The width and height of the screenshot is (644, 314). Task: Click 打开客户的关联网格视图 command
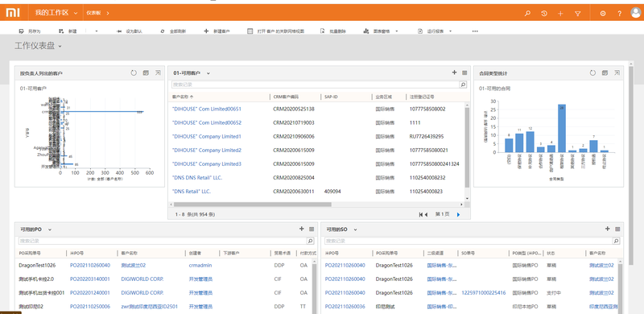275,31
